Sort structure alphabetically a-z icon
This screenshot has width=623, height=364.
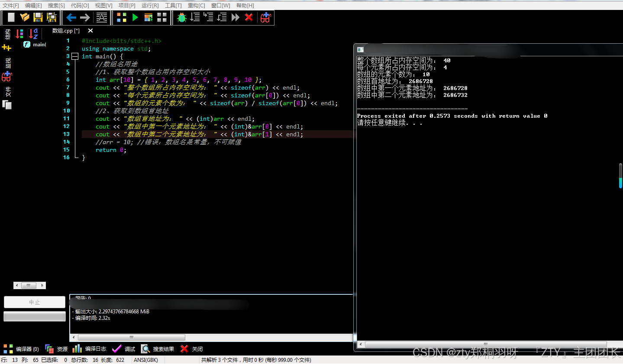pyautogui.click(x=33, y=34)
